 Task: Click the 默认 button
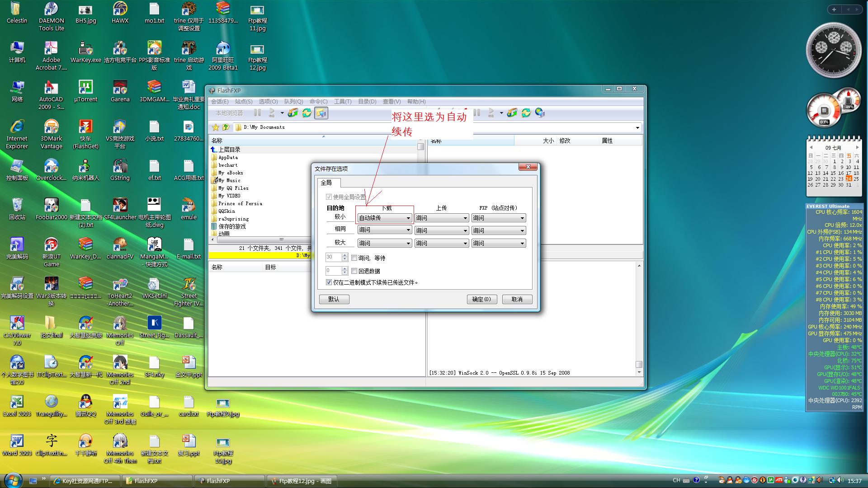[334, 299]
